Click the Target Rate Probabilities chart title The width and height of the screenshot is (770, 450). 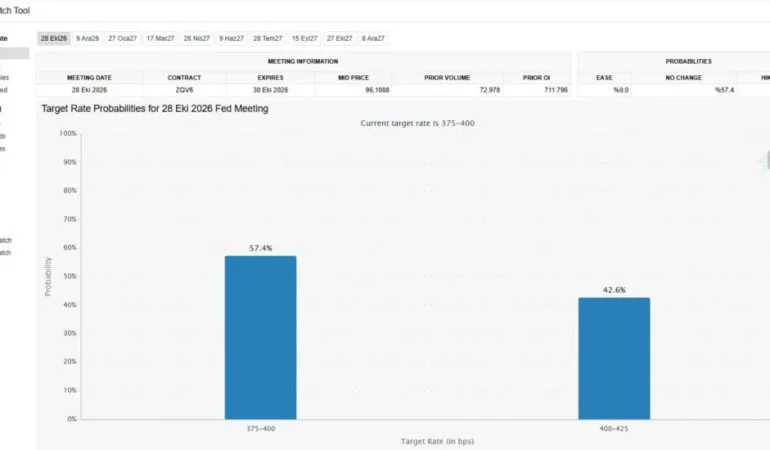155,109
